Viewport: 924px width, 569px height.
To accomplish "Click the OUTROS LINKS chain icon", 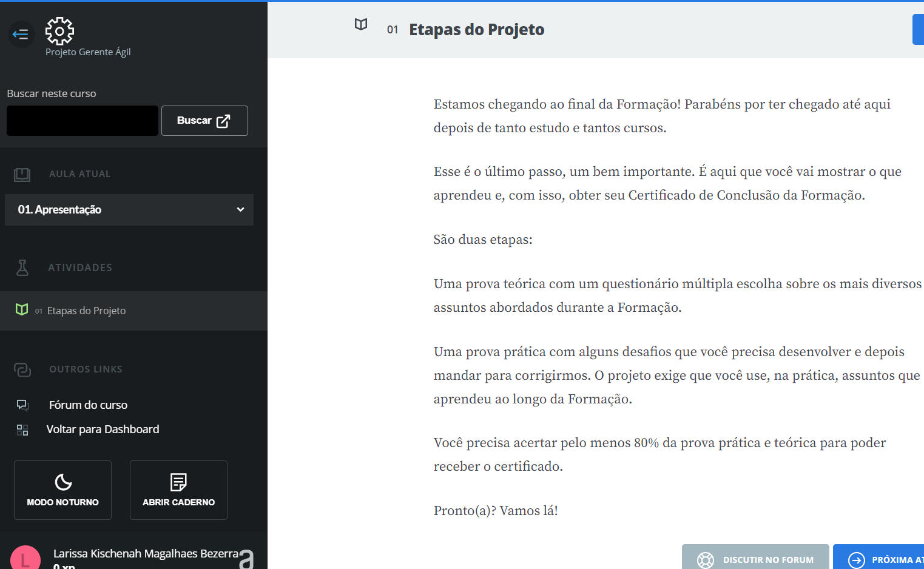I will (x=22, y=369).
